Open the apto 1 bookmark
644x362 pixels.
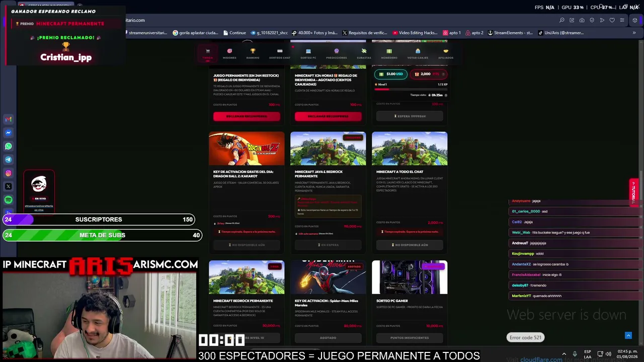tap(452, 33)
